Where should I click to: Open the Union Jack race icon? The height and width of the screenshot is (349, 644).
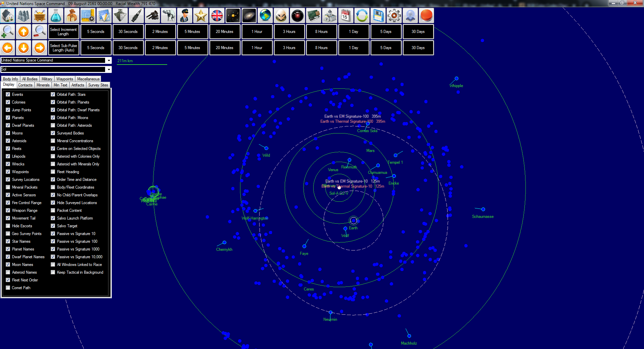click(217, 15)
